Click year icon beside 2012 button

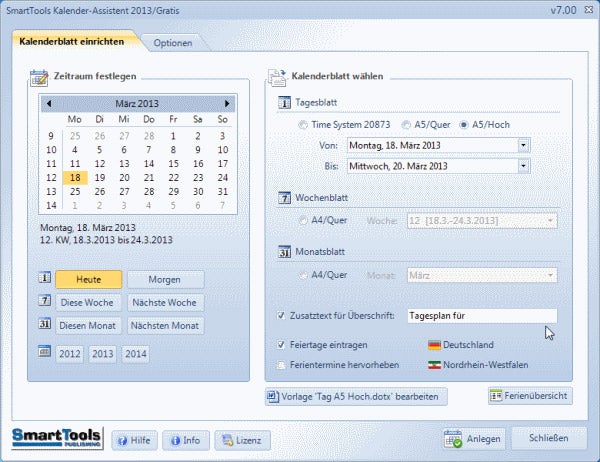pos(44,351)
